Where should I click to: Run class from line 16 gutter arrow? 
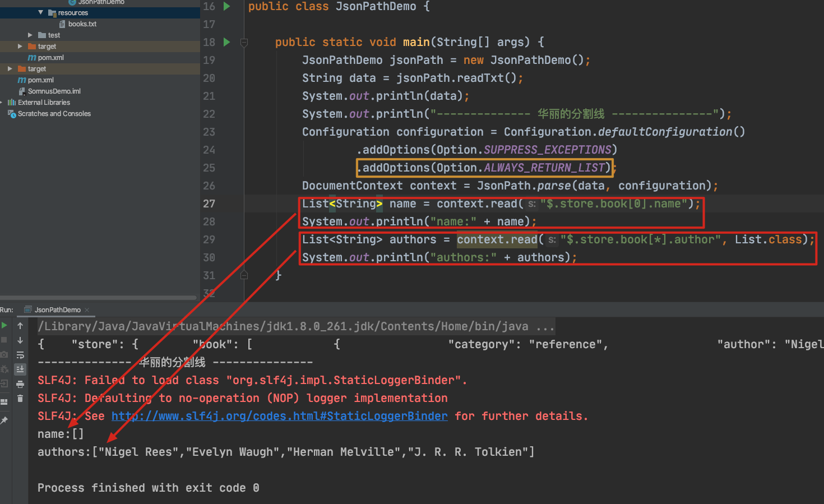(x=226, y=7)
